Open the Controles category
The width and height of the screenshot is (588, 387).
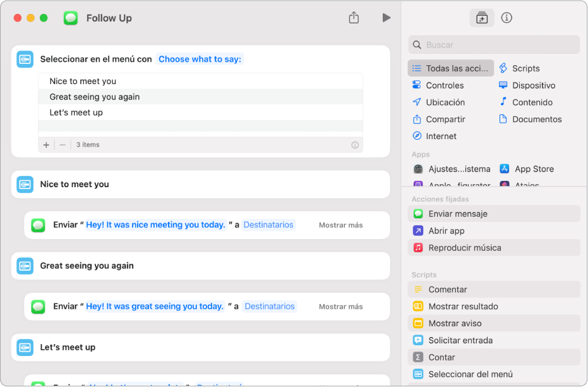tap(438, 85)
